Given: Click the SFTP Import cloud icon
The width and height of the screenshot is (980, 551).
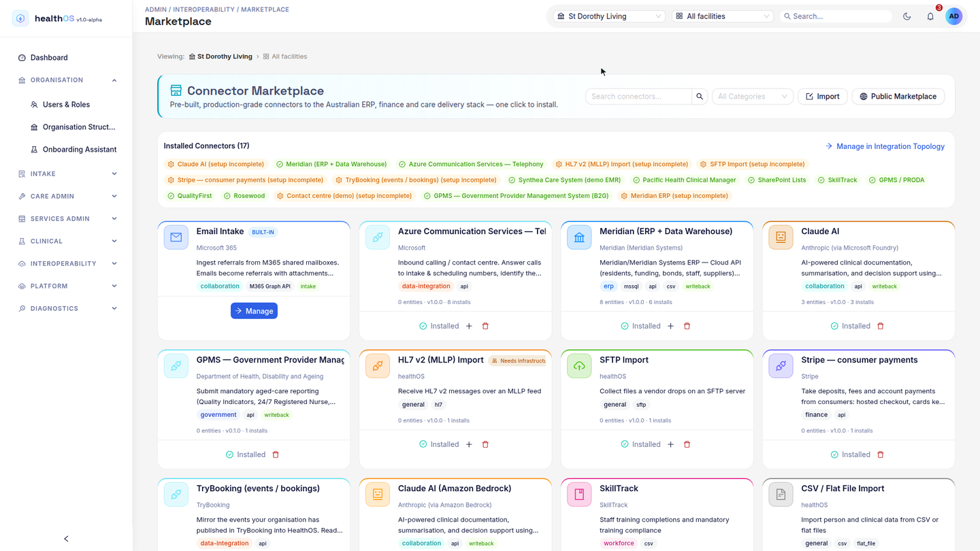Looking at the screenshot, I should [579, 366].
